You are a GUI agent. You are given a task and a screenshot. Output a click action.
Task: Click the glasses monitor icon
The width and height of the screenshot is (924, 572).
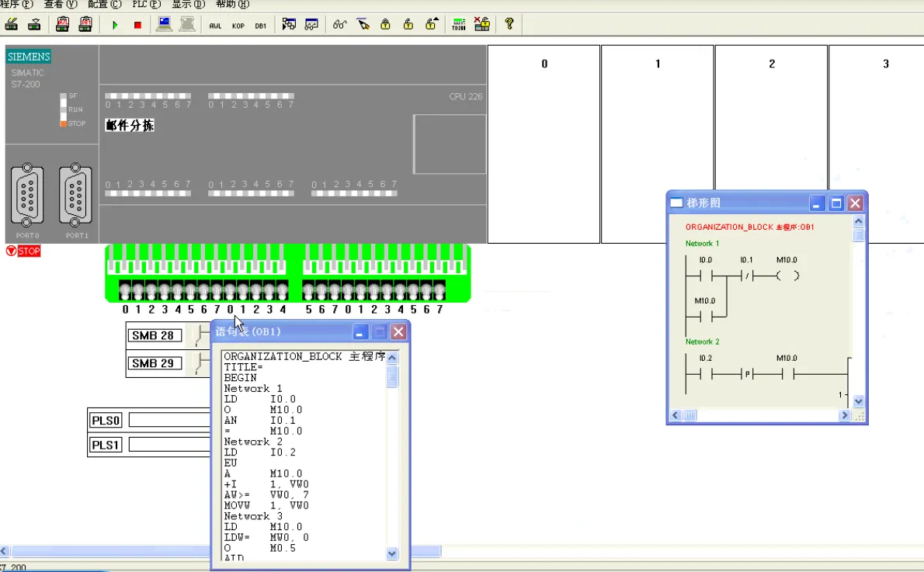pyautogui.click(x=339, y=24)
